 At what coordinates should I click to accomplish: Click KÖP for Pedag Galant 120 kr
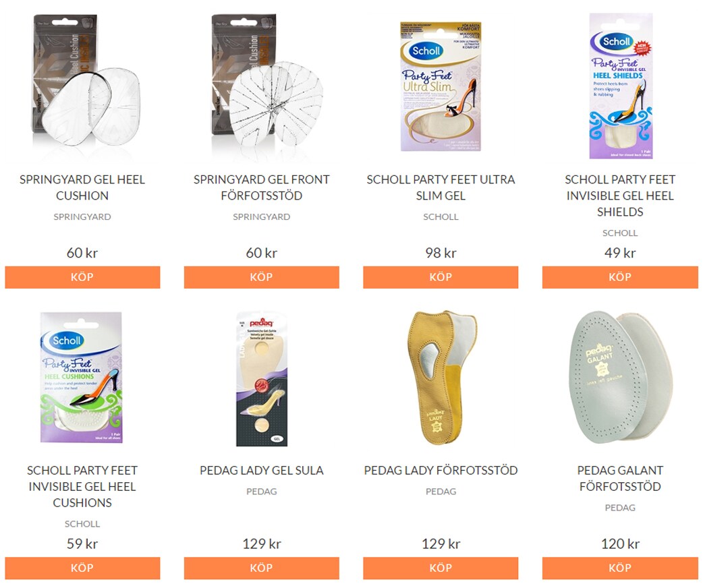[x=620, y=568]
